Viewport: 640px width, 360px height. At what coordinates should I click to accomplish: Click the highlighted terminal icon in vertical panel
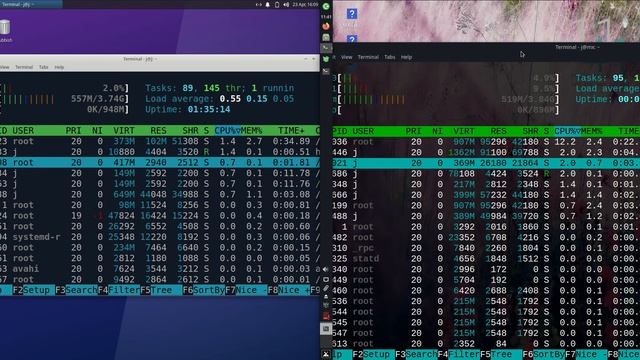point(326,48)
